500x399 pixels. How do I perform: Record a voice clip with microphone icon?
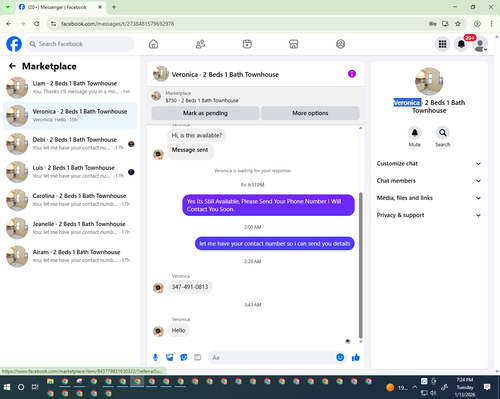tap(155, 358)
